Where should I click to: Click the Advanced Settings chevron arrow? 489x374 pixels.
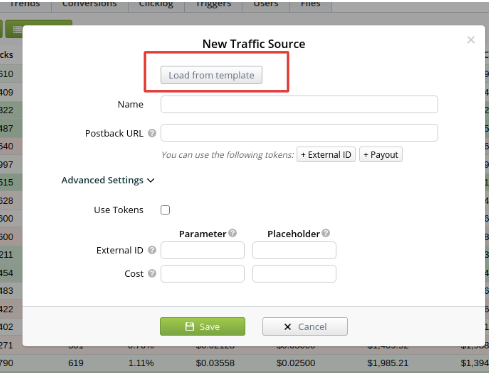pyautogui.click(x=151, y=181)
